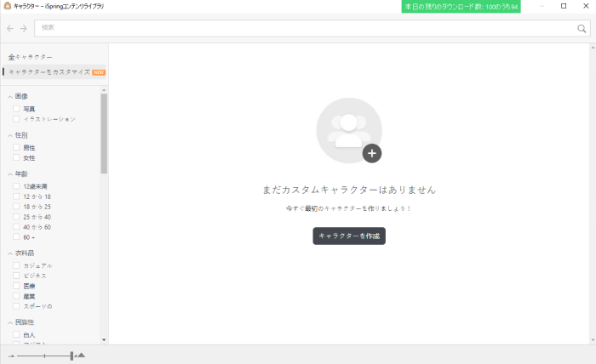Collapse the 画像 filter group

[x=10, y=97]
